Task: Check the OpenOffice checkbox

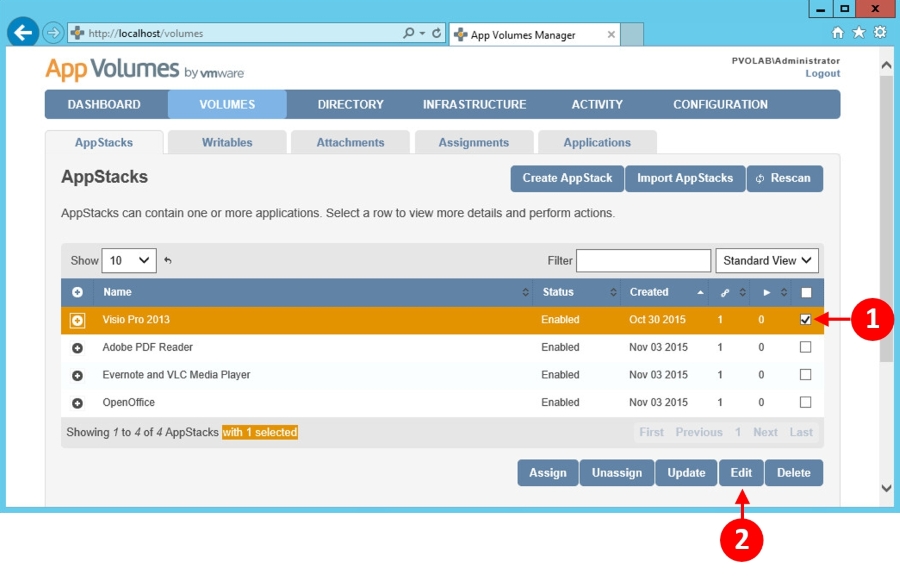Action: pos(805,402)
